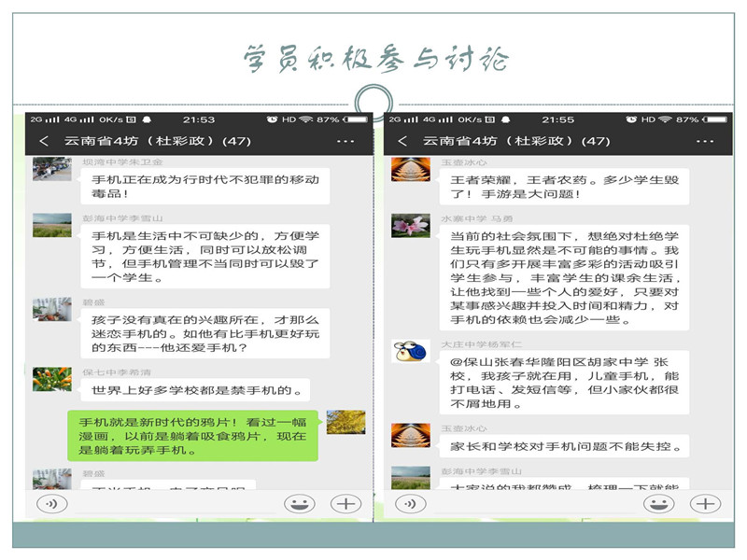Tap the plus attachment button in right chat
This screenshot has height=560, width=747.
coord(705,504)
